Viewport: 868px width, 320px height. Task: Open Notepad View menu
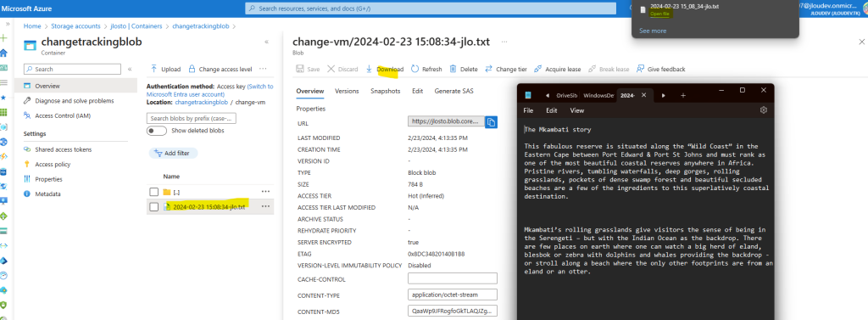[576, 110]
